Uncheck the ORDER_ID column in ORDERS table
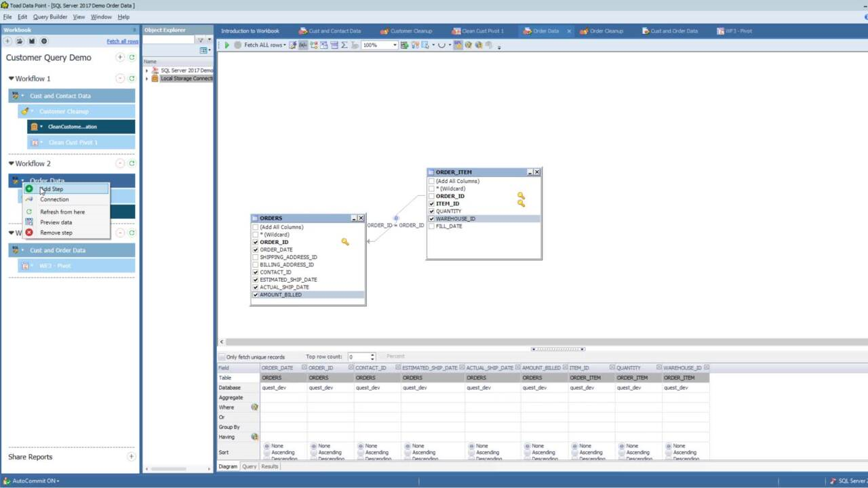Viewport: 868px width, 488px height. (x=255, y=242)
